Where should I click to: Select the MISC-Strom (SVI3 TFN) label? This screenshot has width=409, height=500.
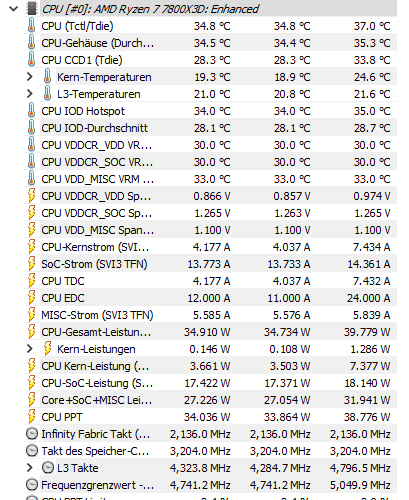tap(97, 315)
